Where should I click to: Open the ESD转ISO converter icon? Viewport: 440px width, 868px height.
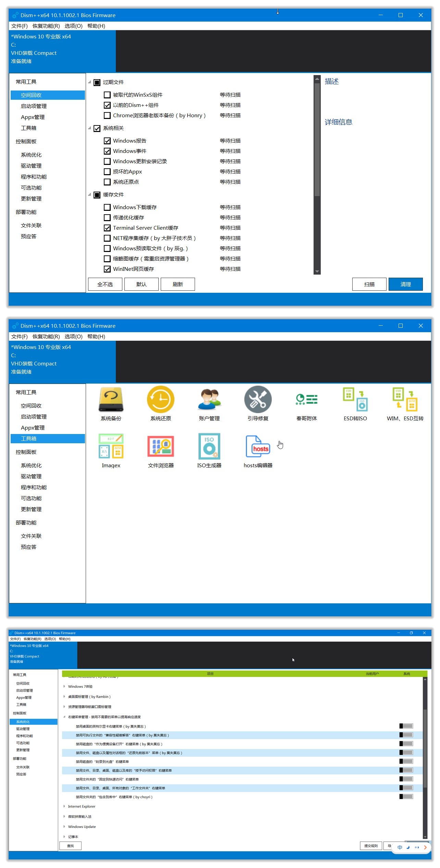tap(355, 399)
